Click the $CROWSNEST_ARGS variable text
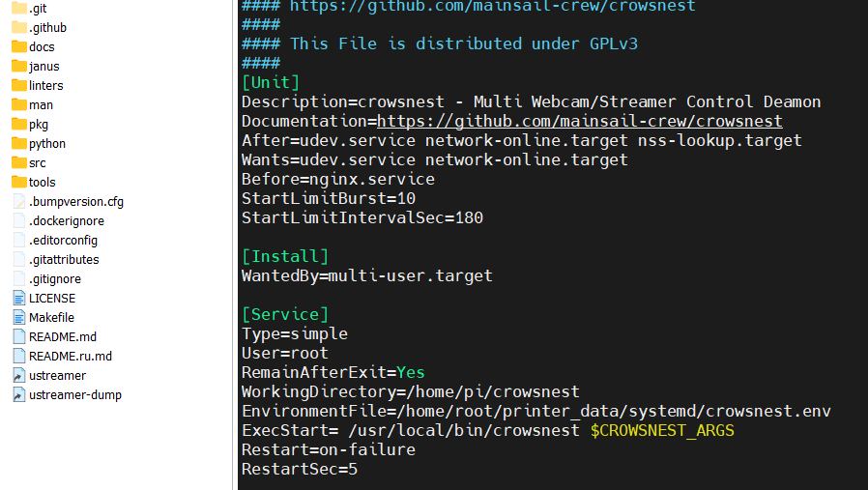This screenshot has width=868, height=490. 662,430
